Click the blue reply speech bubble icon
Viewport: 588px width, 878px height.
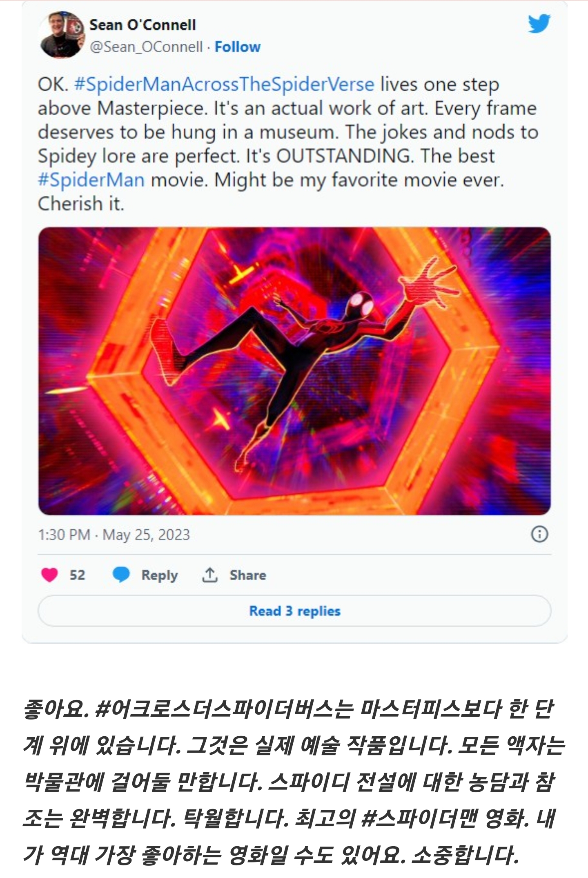(121, 575)
